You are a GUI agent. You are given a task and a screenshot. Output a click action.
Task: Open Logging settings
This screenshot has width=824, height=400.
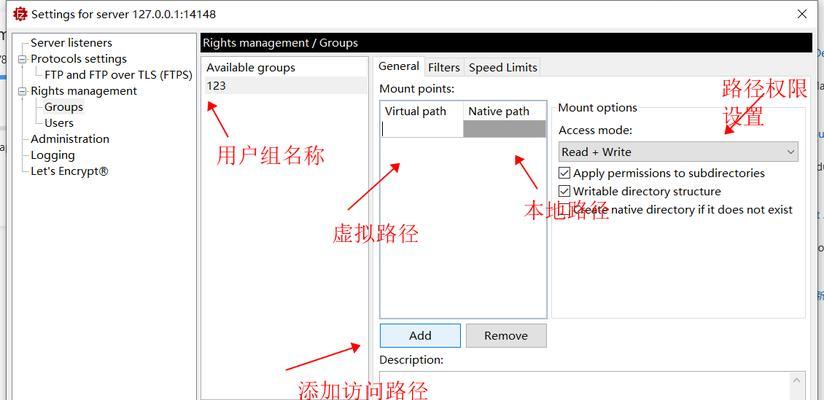pyautogui.click(x=53, y=155)
